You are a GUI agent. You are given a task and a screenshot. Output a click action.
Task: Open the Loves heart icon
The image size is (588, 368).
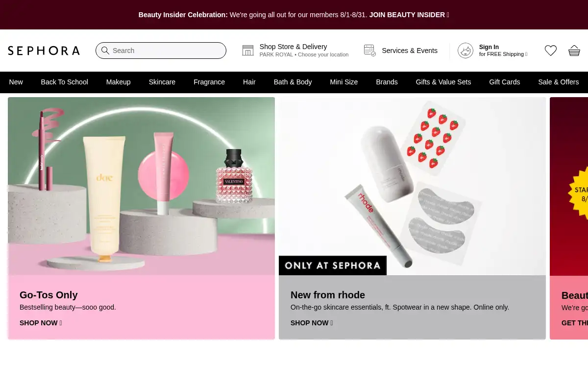(551, 51)
